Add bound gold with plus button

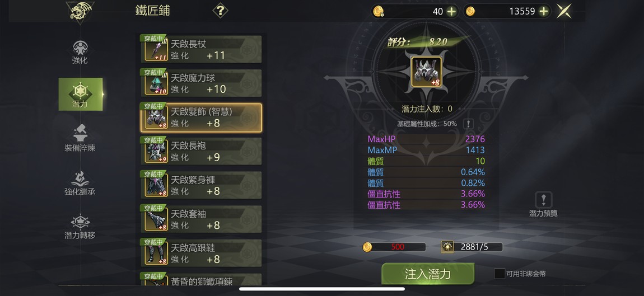(451, 12)
